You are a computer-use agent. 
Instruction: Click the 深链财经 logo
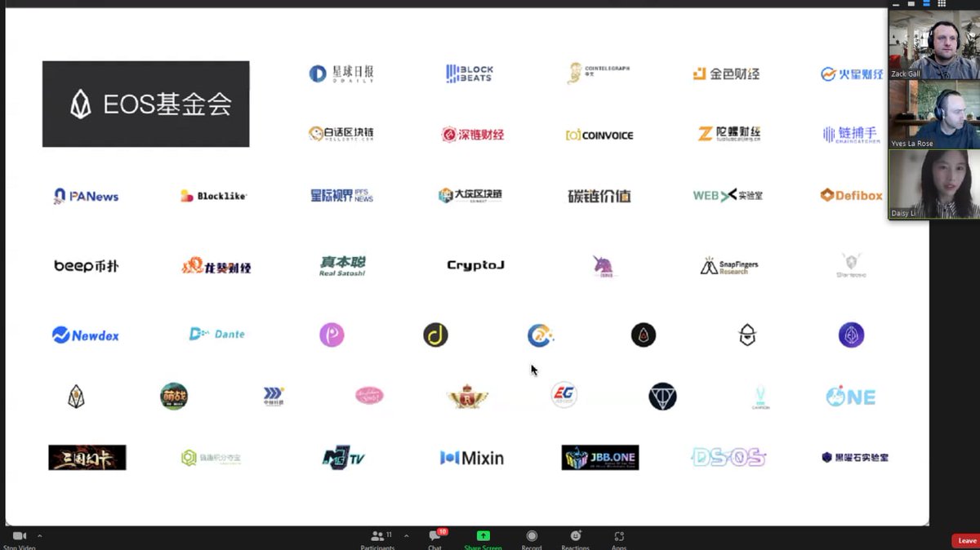[473, 134]
